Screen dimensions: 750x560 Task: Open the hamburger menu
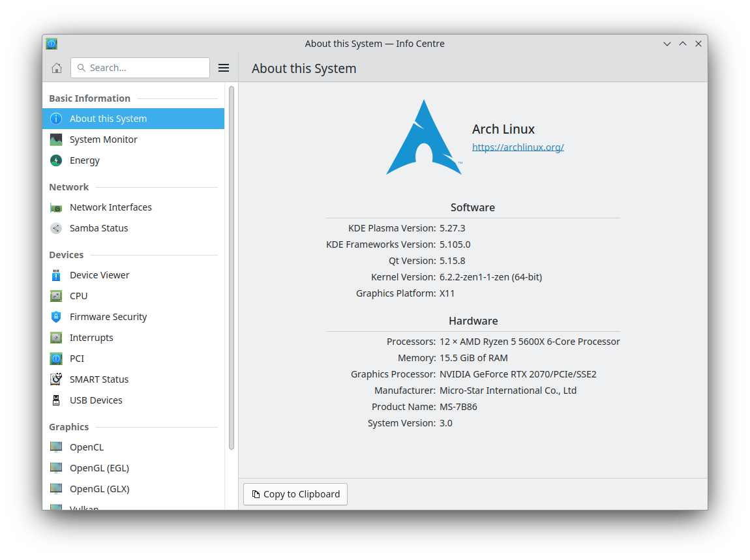coord(224,67)
